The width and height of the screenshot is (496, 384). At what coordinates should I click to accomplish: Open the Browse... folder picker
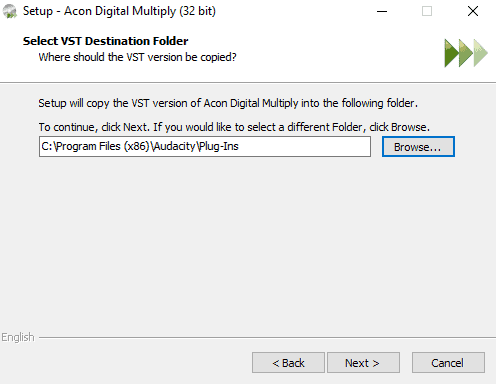coord(418,147)
